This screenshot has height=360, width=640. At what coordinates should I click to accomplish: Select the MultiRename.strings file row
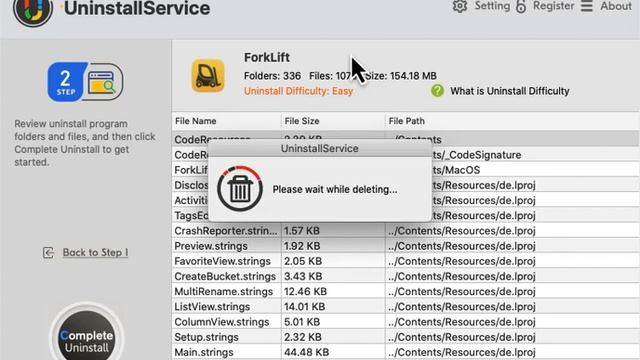[405, 291]
